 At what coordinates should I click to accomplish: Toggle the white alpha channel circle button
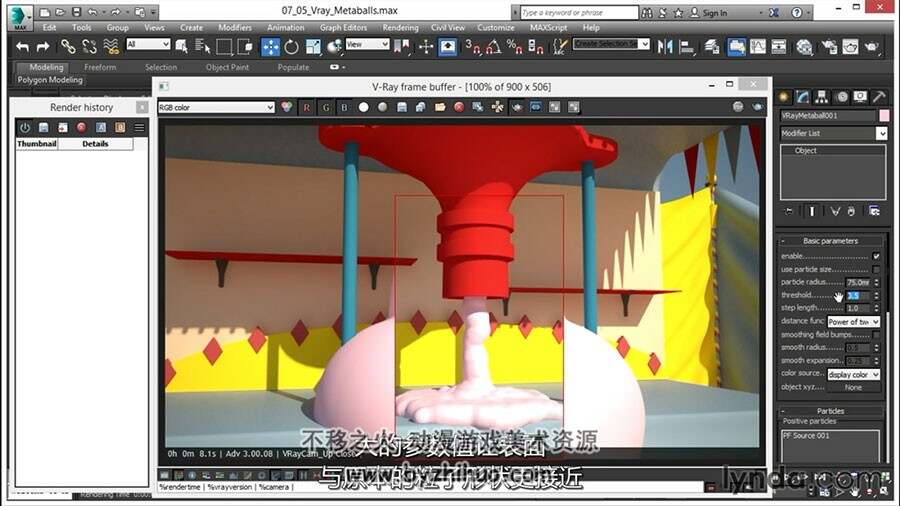(363, 107)
